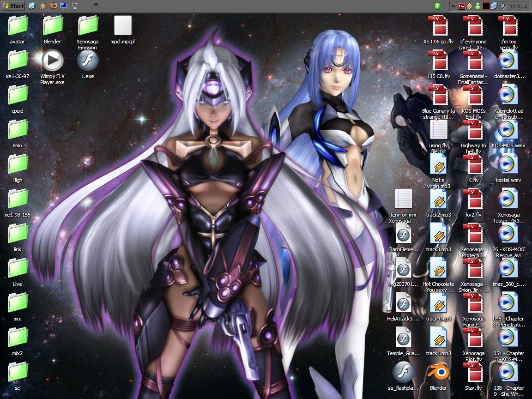The image size is (532, 399).
Task: Select the sa_flashpla... Flash player icon
Action: click(404, 376)
